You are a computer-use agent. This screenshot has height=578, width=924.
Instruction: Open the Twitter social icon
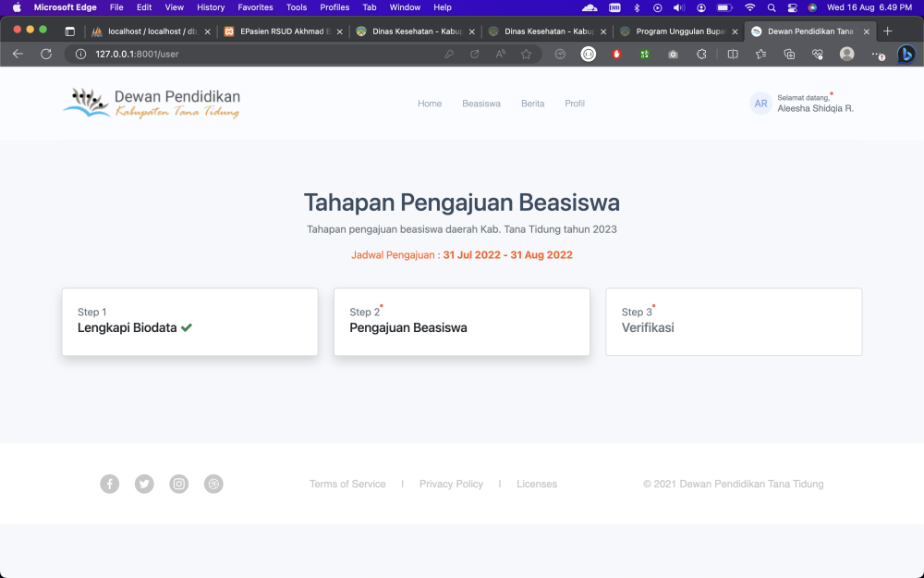pos(144,484)
